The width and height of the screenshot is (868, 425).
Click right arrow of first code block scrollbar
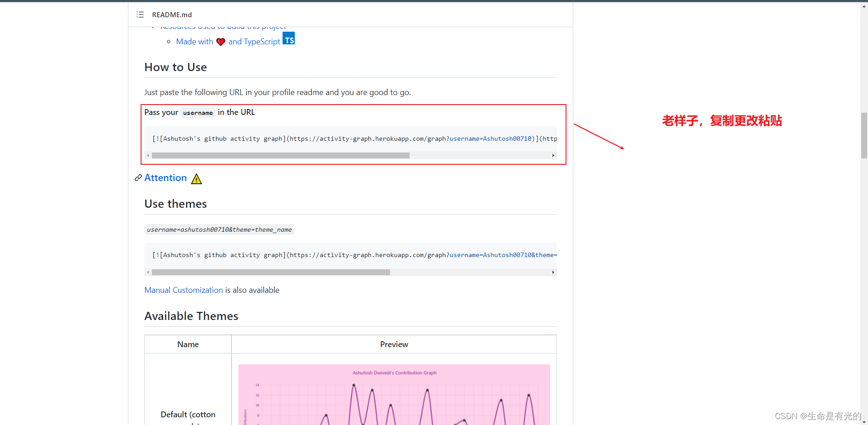point(553,155)
